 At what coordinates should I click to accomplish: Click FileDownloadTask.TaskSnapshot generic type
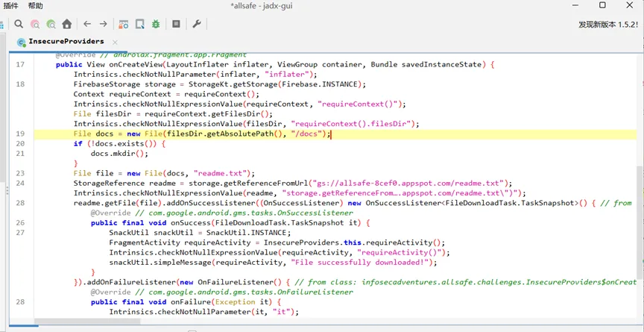pyautogui.click(x=510, y=203)
